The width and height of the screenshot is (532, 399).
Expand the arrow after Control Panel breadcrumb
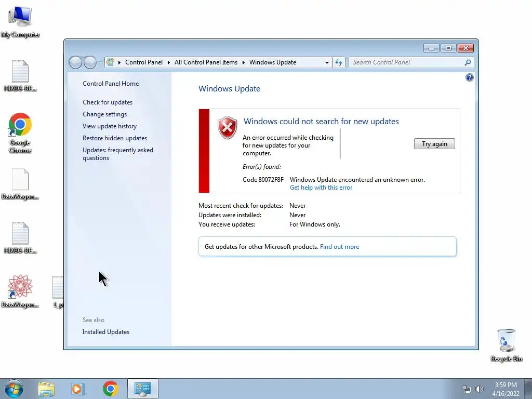click(x=169, y=62)
